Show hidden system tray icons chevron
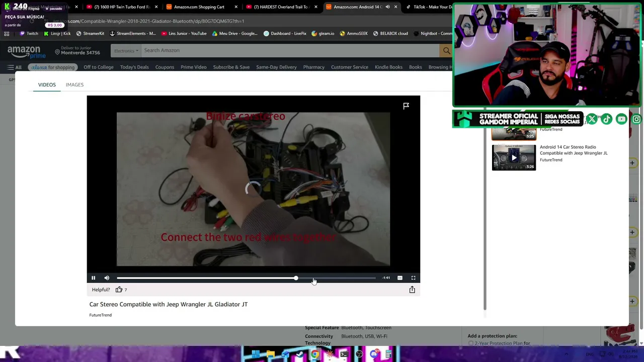 [x=566, y=354]
